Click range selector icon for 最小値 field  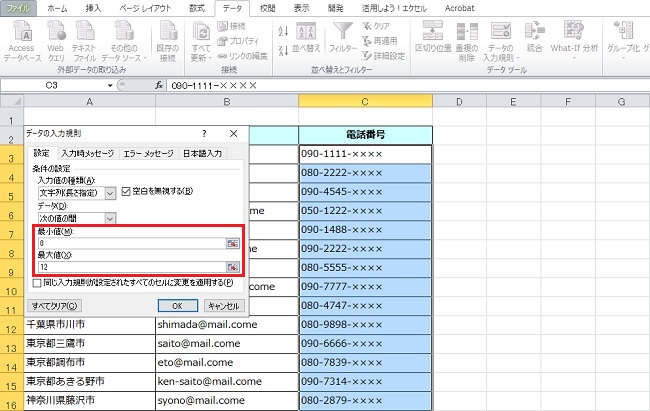click(x=232, y=244)
